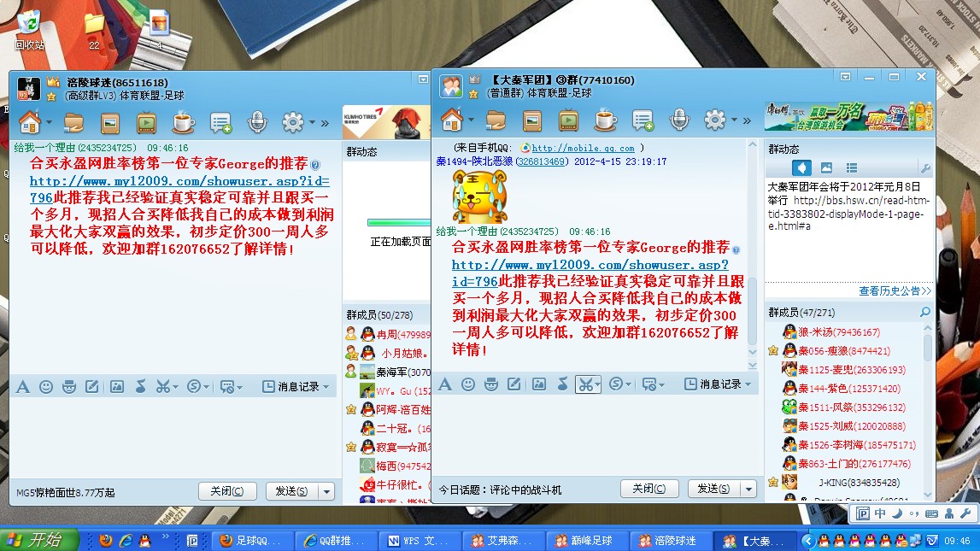Search group members magnifier in 大秦军团

tap(925, 312)
